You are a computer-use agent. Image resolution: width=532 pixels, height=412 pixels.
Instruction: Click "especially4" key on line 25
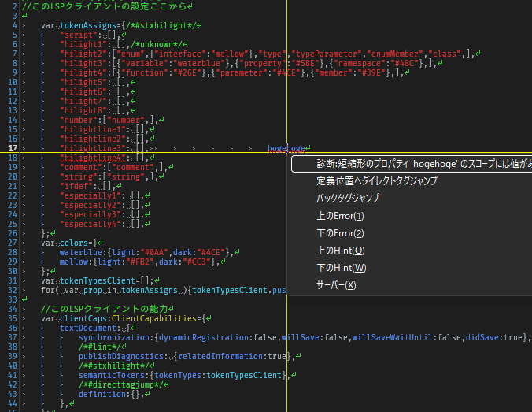point(91,225)
